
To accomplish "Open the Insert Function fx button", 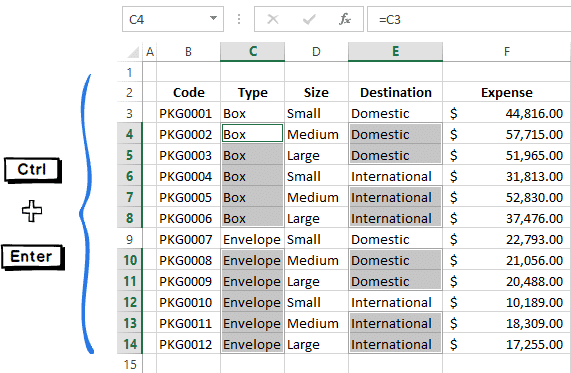I will [x=344, y=19].
